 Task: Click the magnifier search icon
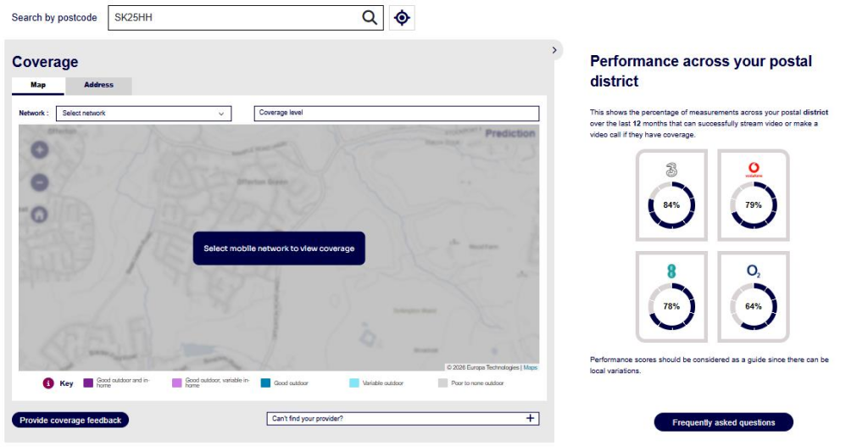(370, 18)
